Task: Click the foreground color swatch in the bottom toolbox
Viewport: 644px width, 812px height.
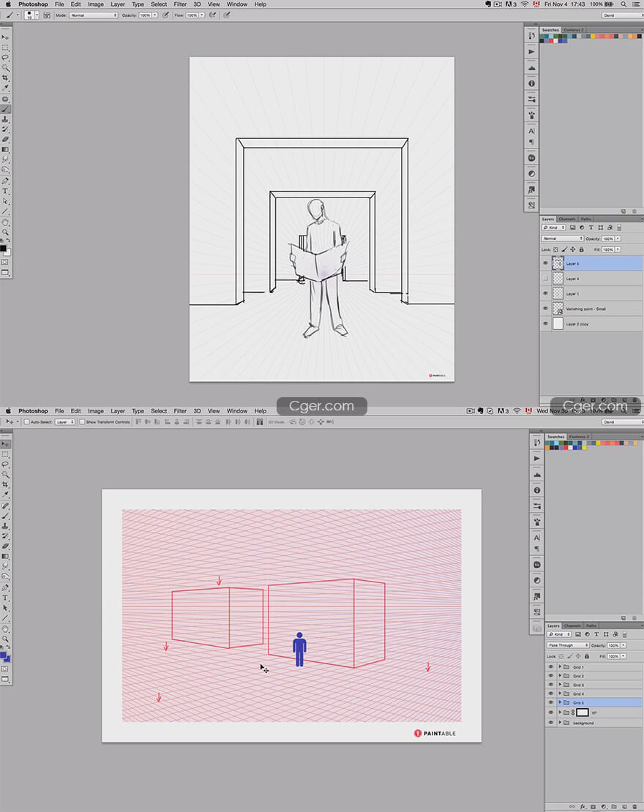Action: 3,655
